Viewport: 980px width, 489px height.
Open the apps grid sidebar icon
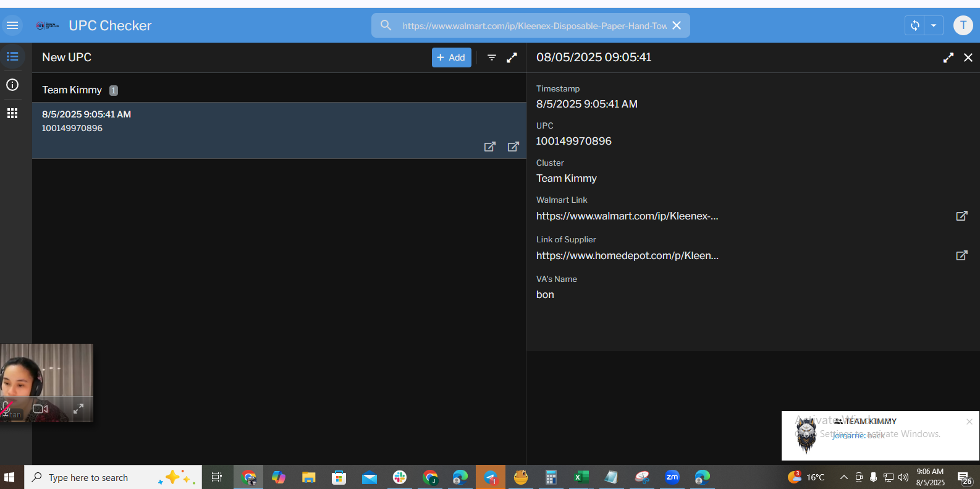tap(12, 113)
